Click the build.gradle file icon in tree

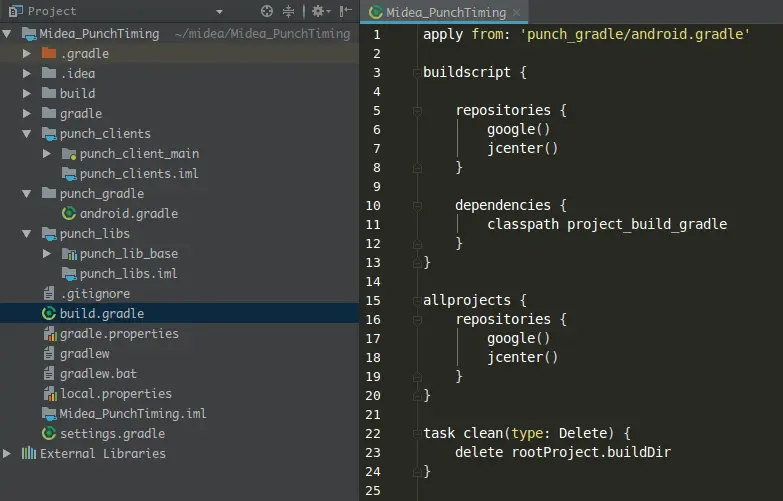click(49, 313)
